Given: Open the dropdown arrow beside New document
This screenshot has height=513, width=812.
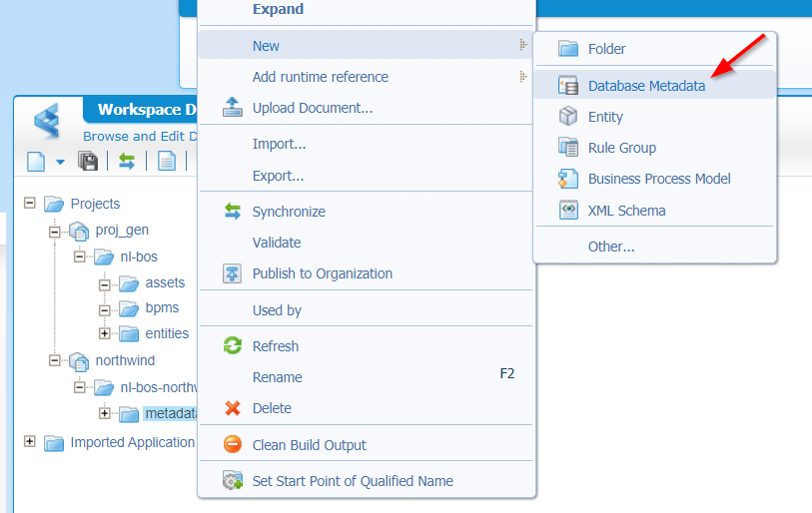Looking at the screenshot, I should point(59,162).
